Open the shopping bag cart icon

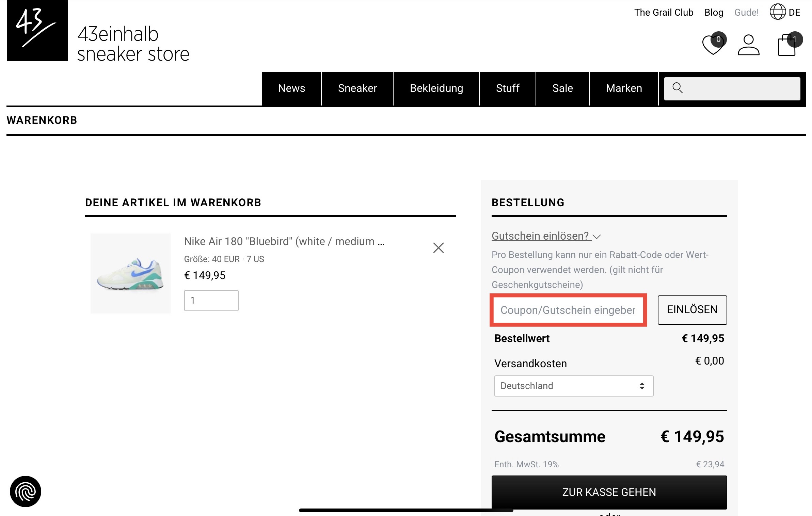(787, 46)
